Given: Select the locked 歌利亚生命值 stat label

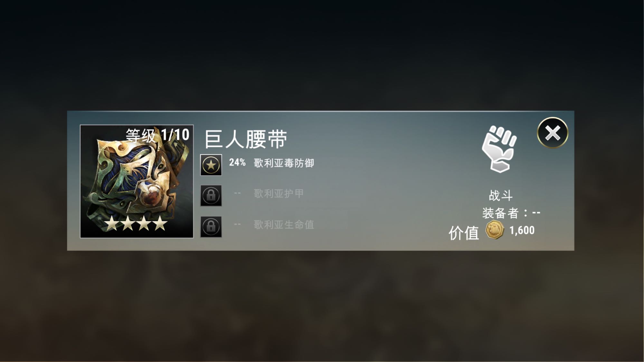Looking at the screenshot, I should point(284,225).
